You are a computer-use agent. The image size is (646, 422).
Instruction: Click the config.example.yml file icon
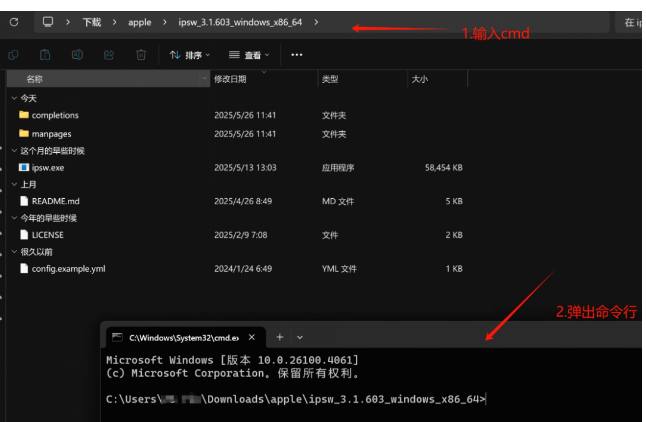pos(24,268)
